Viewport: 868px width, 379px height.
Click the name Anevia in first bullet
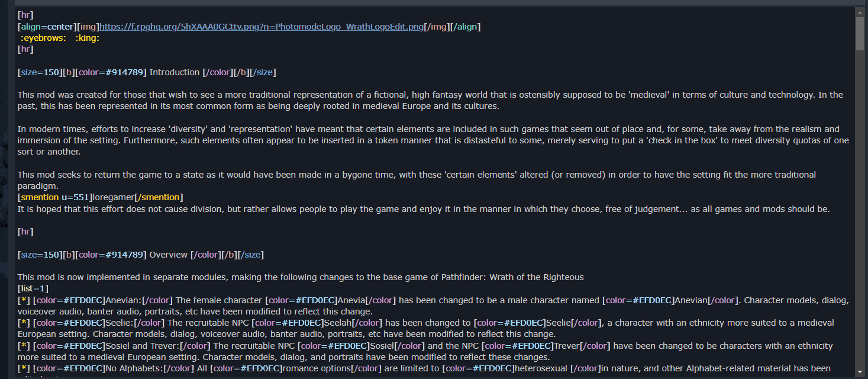coord(351,300)
